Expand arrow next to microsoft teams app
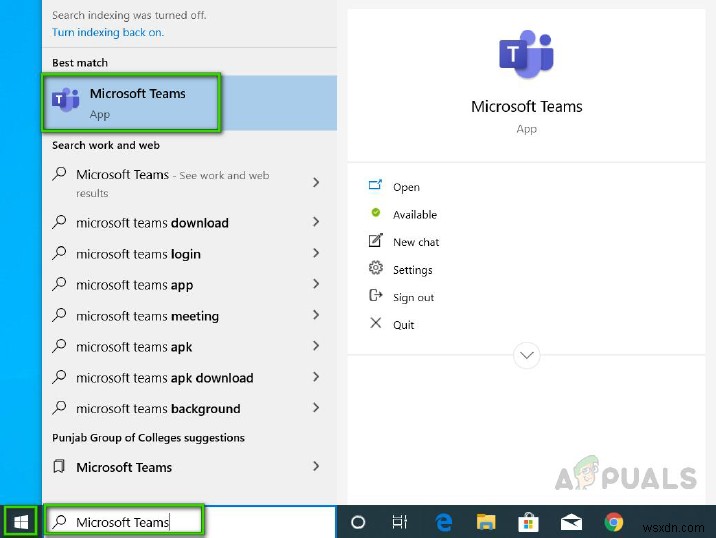The image size is (716, 538). click(x=316, y=284)
